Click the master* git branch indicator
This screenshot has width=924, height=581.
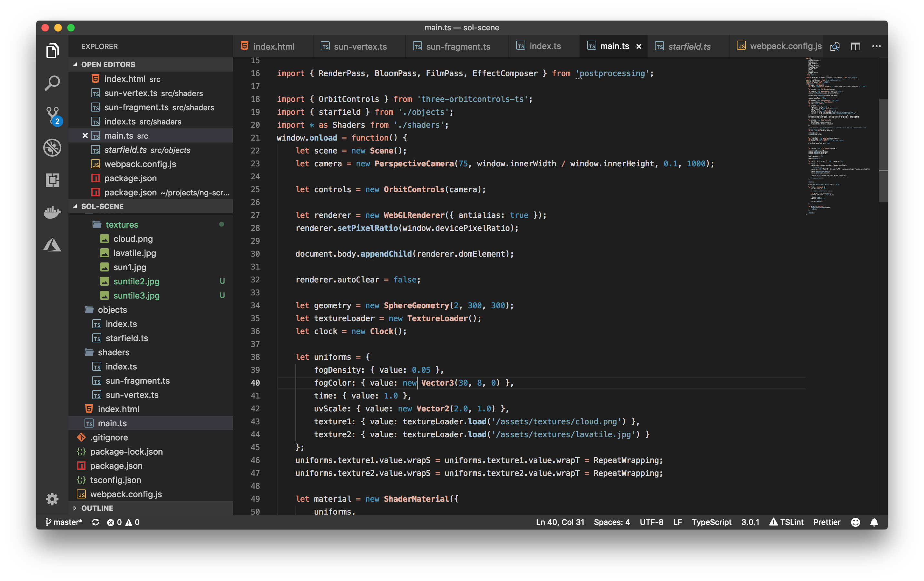coord(64,522)
